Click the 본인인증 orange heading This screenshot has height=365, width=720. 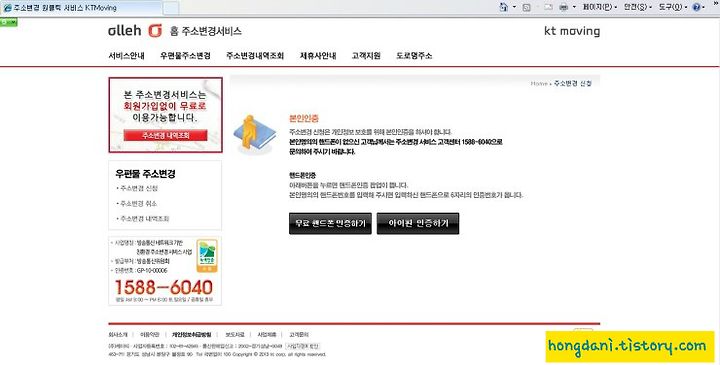coord(304,118)
